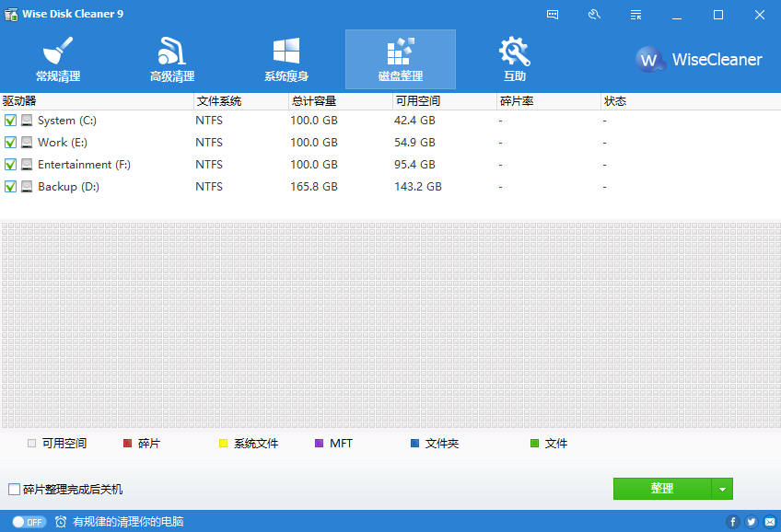Click the WiseCleaner logo link
Image resolution: width=781 pixels, height=532 pixels.
point(698,59)
